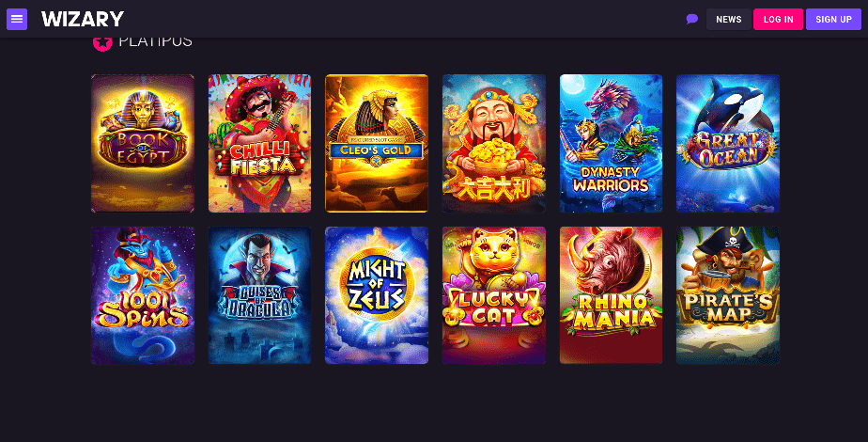868x442 pixels.
Task: Play Dynasty Warriors
Action: (612, 144)
